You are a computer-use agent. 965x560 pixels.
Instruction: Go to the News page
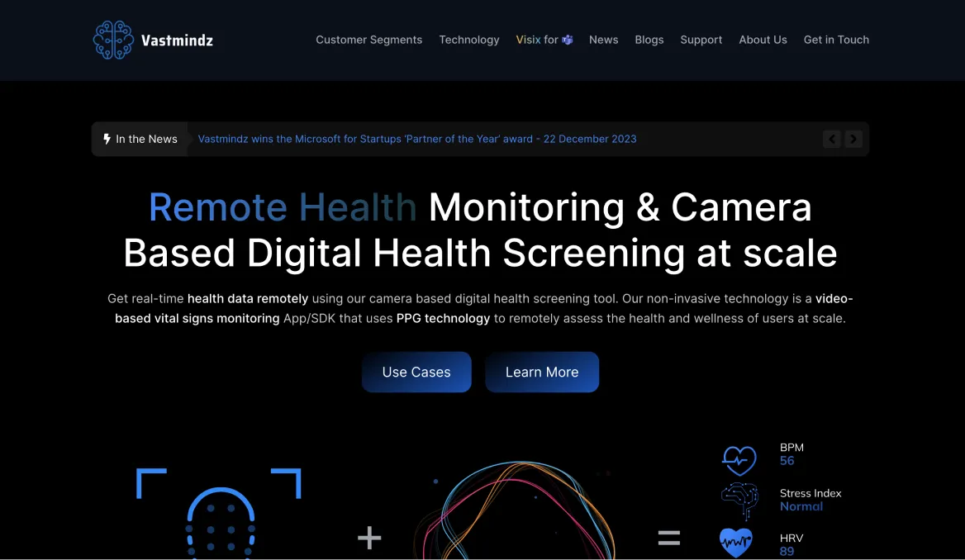[x=603, y=40]
